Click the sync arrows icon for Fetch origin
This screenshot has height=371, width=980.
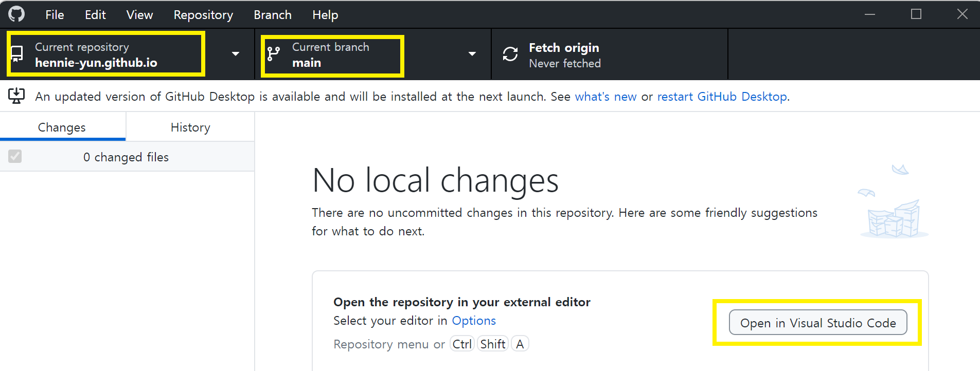point(510,54)
